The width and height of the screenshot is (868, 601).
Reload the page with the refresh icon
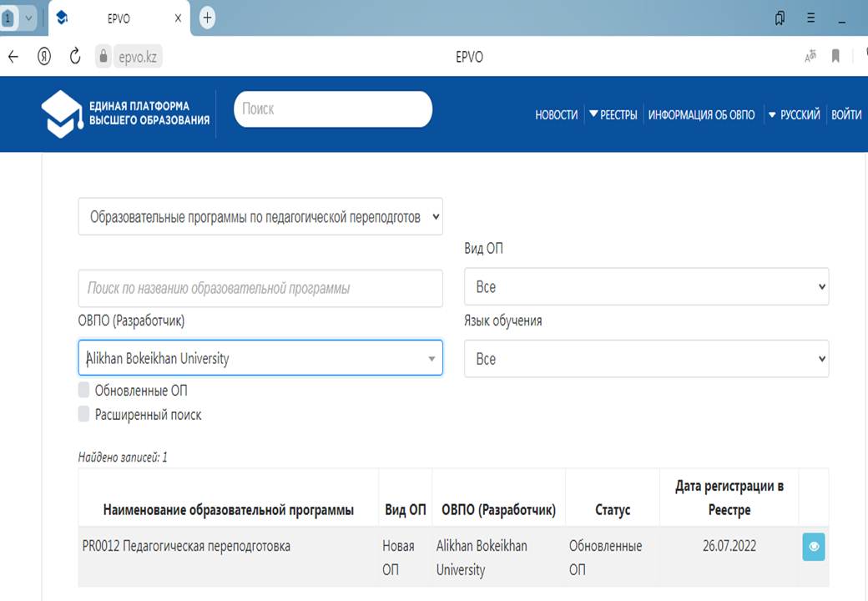[75, 57]
